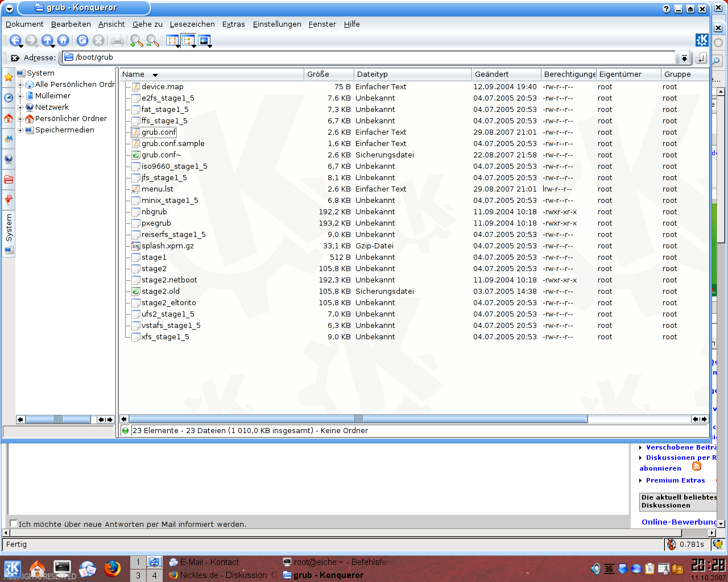The width and height of the screenshot is (728, 582).
Task: Click the file list horizontal scrollbar
Action: (358, 419)
